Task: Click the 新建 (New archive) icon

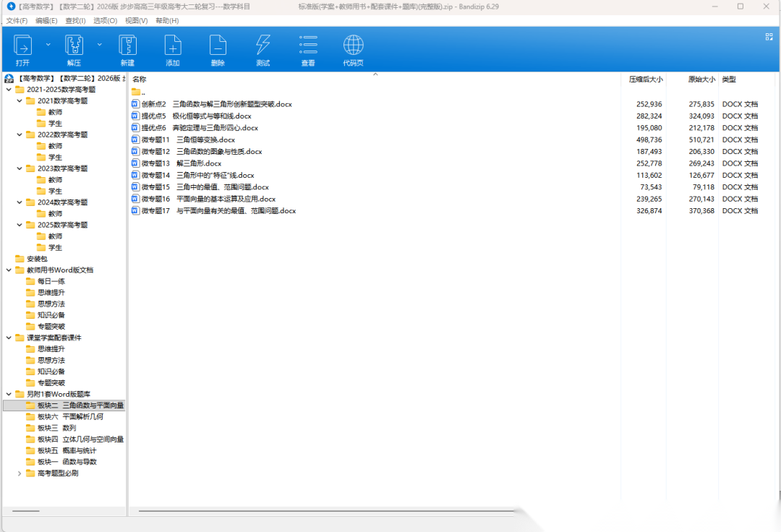Action: click(x=127, y=47)
